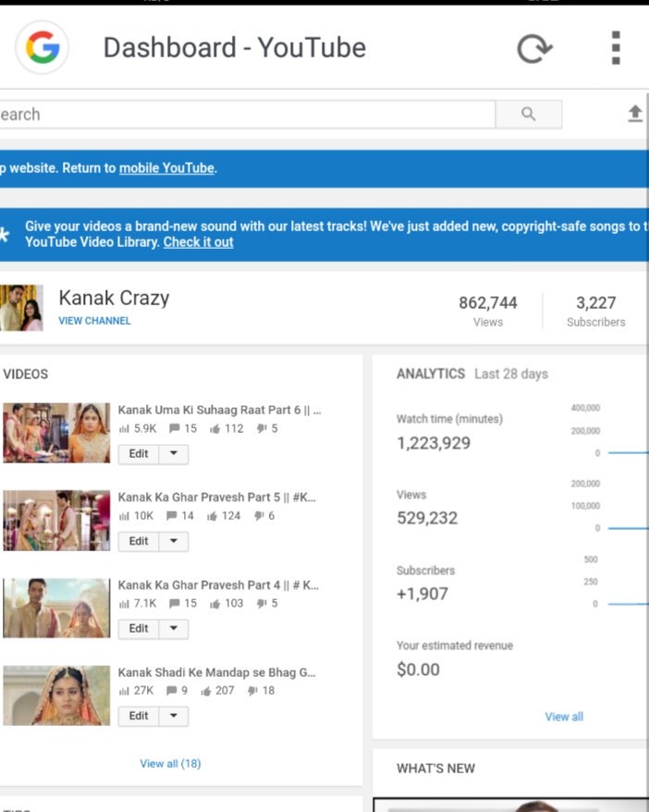
Task: Open Ghar Pravesh Part 4 thumbnail
Action: pyautogui.click(x=56, y=608)
